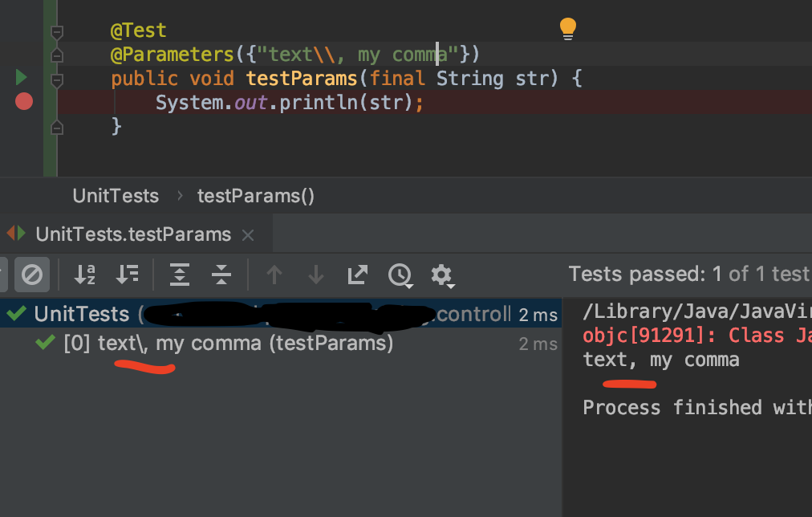Viewport: 812px width, 517px height.
Task: Click UnitTests in the breadcrumb bar
Action: [115, 196]
